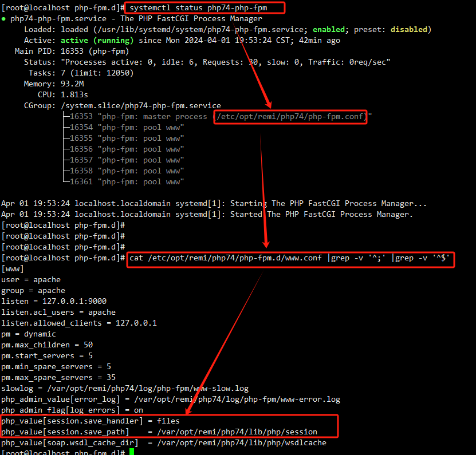Click the 'php_value[session.save_handler] = files' line
This screenshot has width=476, height=455.
coord(91,421)
